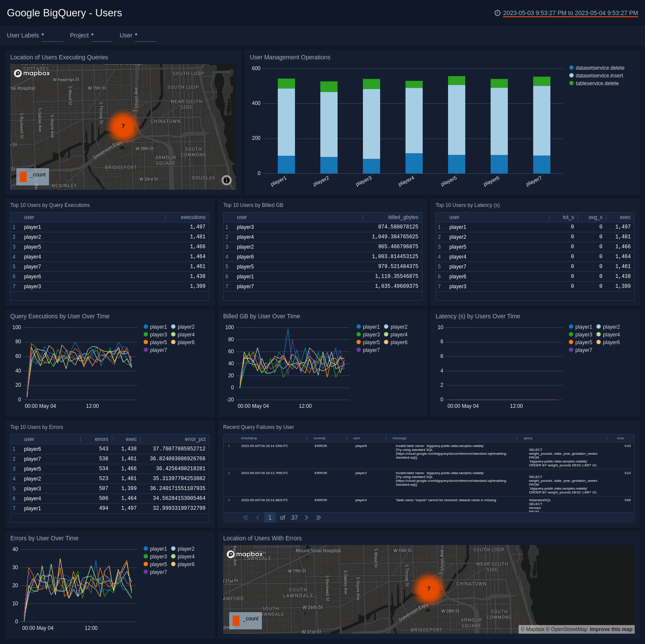Click the orange cluster marker 7 on Executing Queries map
Viewport: 645px width, 644px height.
tap(123, 126)
